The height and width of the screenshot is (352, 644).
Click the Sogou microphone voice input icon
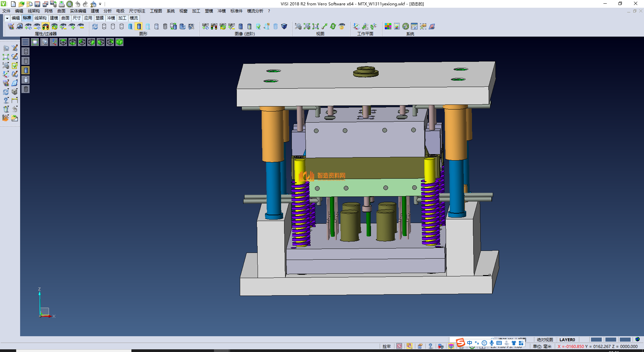click(491, 343)
